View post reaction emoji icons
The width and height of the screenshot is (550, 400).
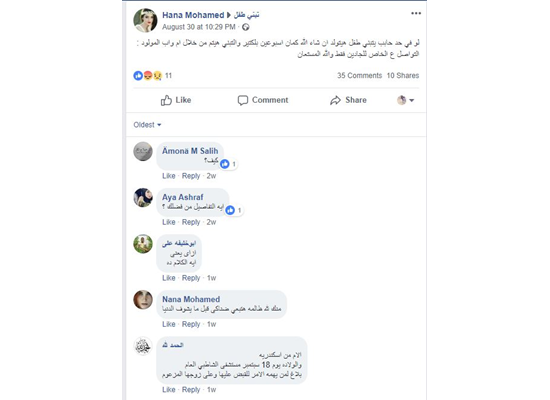click(x=148, y=75)
